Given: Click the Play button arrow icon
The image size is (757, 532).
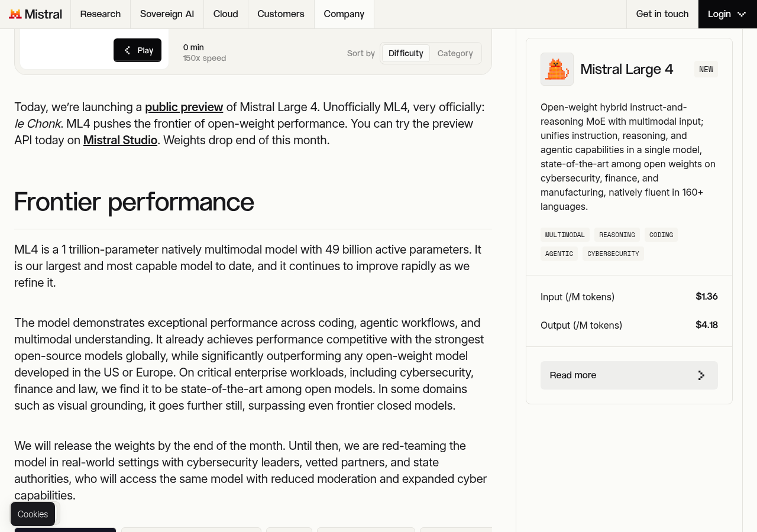Looking at the screenshot, I should (127, 50).
